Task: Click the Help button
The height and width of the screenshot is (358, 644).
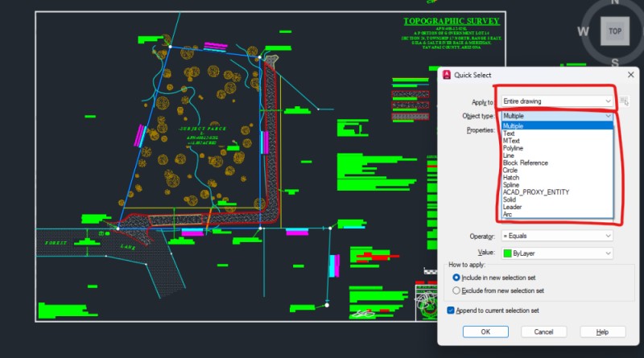Action: [x=602, y=331]
